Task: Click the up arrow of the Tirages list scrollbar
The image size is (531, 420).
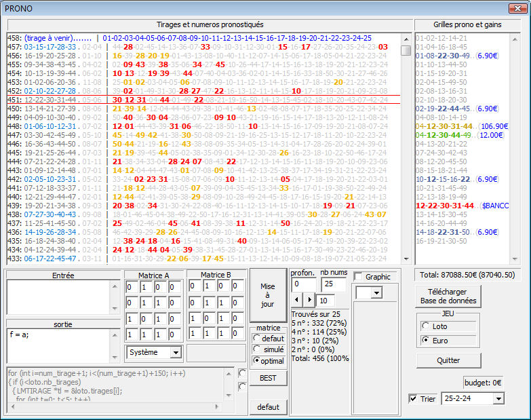Action: click(x=406, y=39)
